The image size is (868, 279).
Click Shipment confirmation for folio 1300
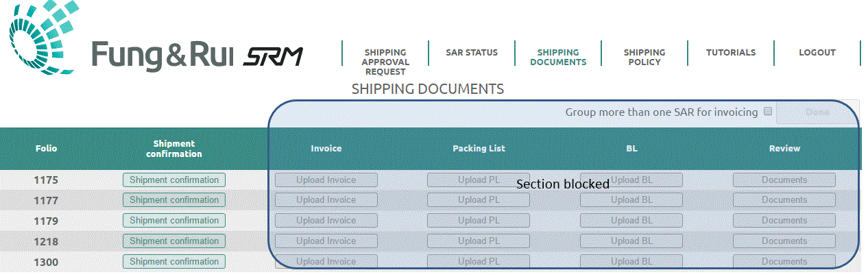[x=174, y=262]
